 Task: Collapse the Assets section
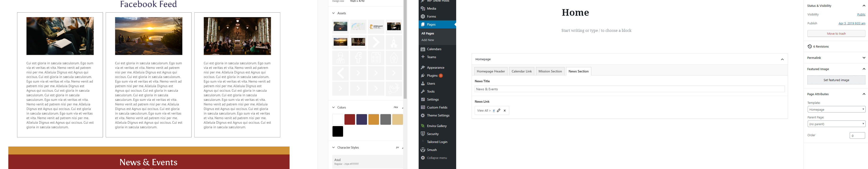(334, 13)
